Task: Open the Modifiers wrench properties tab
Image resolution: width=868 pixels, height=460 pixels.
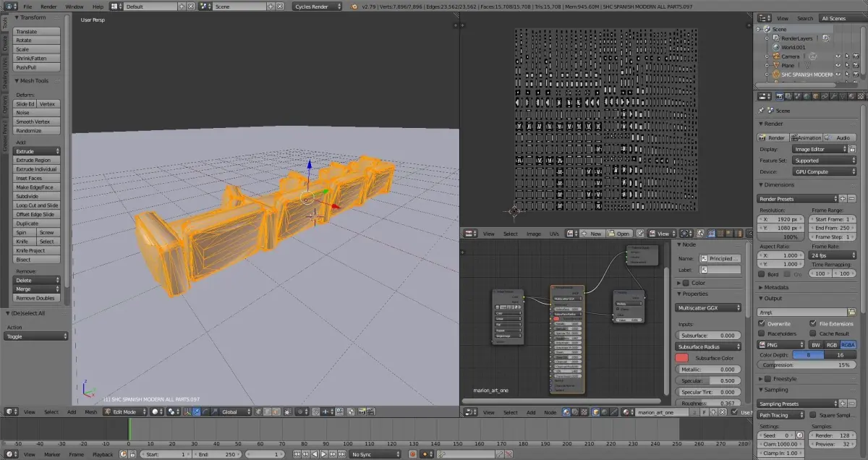Action: [833, 96]
